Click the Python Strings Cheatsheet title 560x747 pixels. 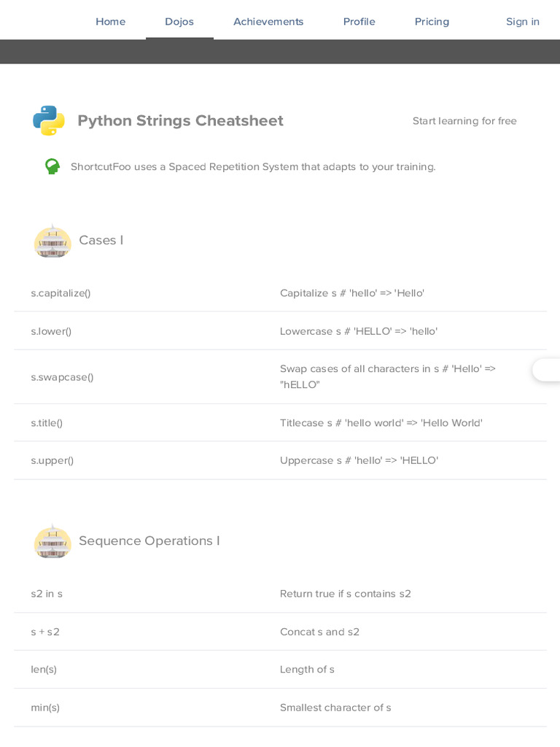[x=180, y=120]
